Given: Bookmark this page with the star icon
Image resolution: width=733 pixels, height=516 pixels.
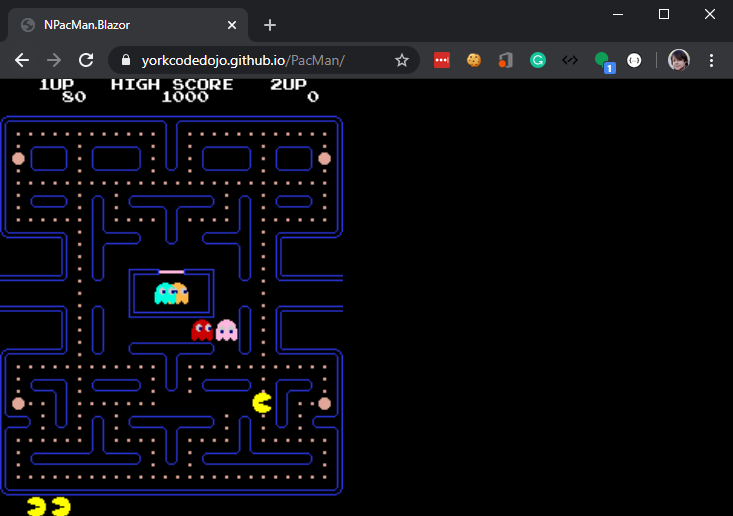Looking at the screenshot, I should [x=402, y=60].
